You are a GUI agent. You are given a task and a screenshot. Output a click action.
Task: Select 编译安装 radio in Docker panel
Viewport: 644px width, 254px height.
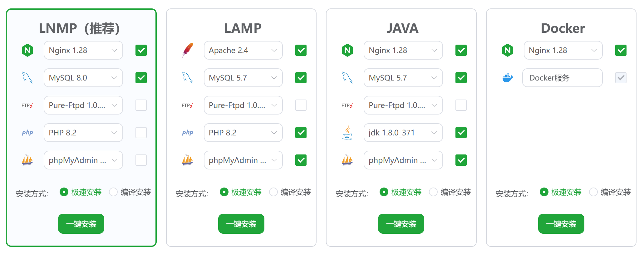point(593,192)
